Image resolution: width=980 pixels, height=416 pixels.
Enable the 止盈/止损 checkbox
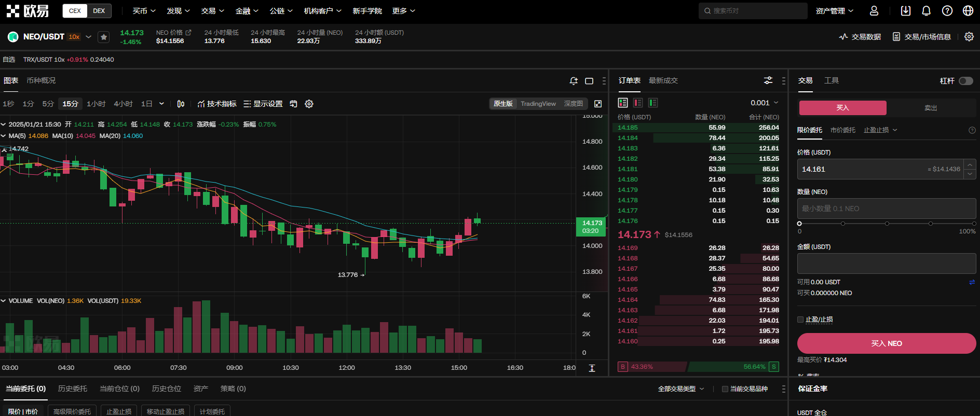coord(800,320)
